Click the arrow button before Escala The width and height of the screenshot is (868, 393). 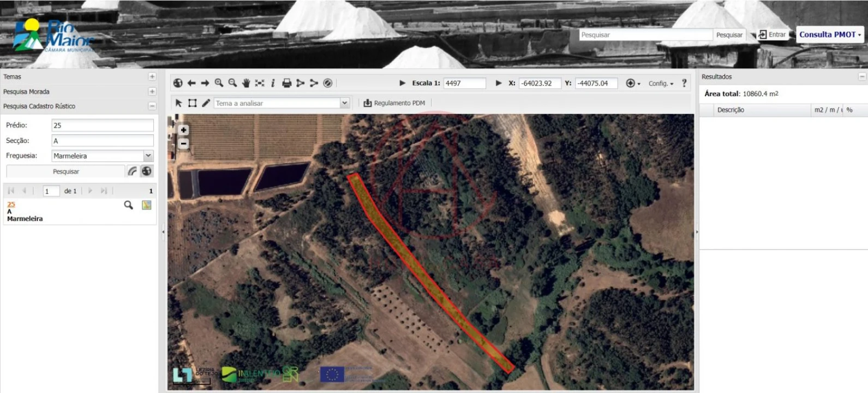[403, 83]
